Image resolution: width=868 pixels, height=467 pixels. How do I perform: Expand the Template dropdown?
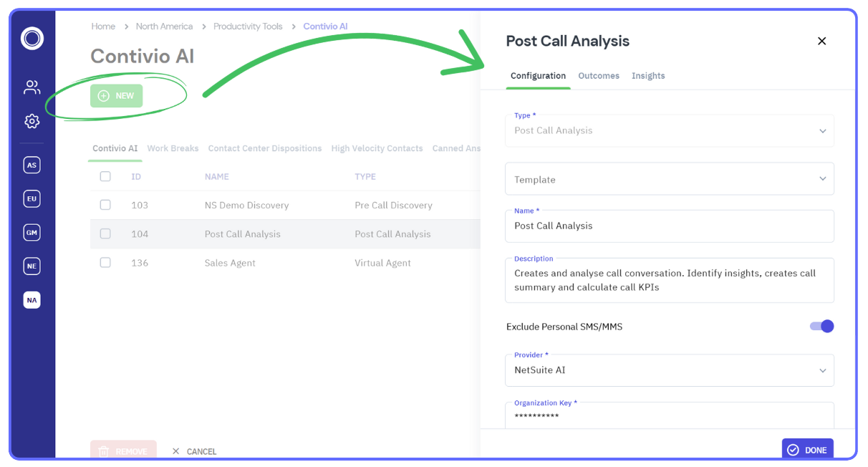pyautogui.click(x=669, y=179)
